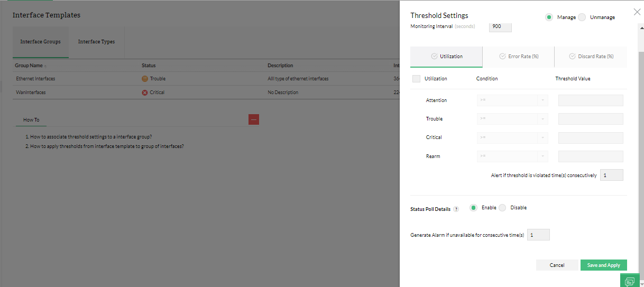Switch to the Discard Rate (%) tab
This screenshot has width=644, height=287.
[x=591, y=57]
